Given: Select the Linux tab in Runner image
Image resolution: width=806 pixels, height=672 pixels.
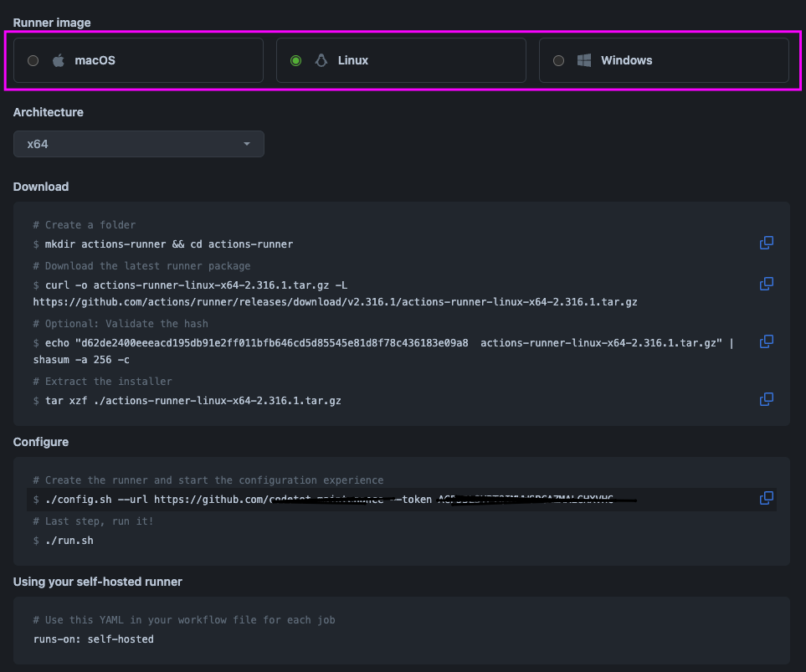Looking at the screenshot, I should tap(401, 59).
